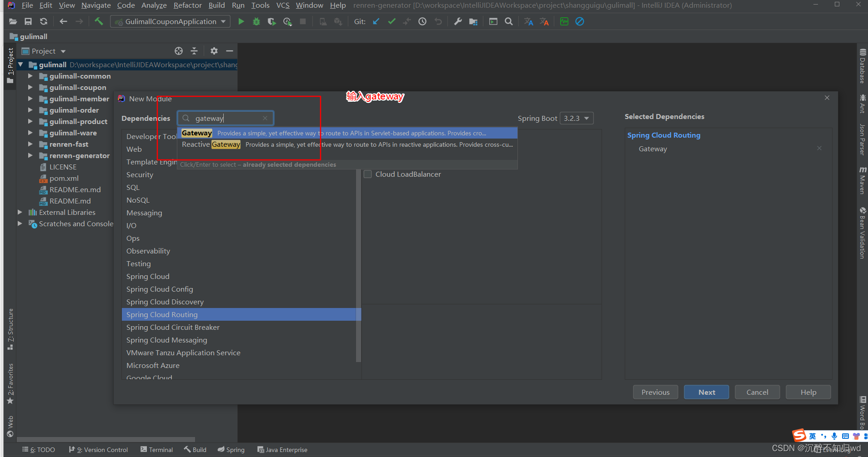
Task: Open the Navigate menu
Action: pos(96,5)
